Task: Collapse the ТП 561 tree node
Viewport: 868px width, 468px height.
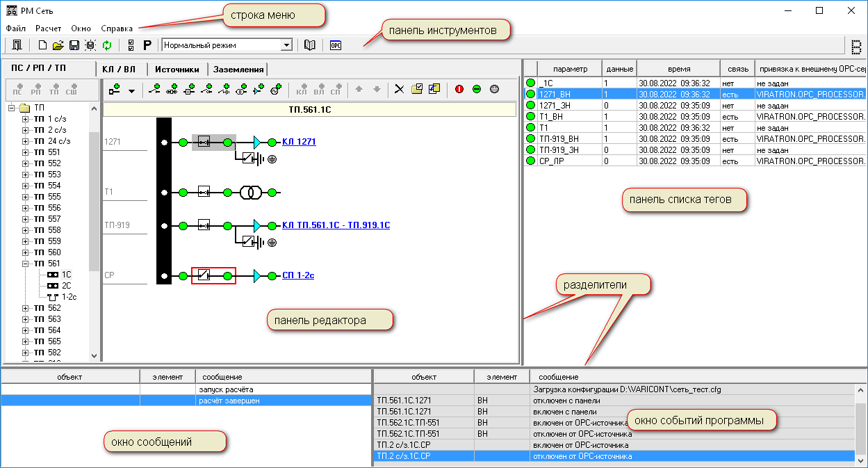Action: (x=26, y=264)
